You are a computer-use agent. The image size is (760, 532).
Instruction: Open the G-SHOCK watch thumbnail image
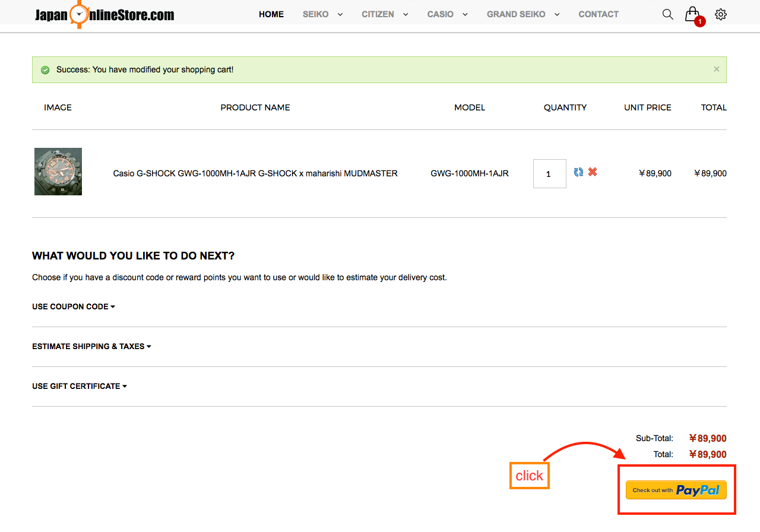(x=58, y=172)
